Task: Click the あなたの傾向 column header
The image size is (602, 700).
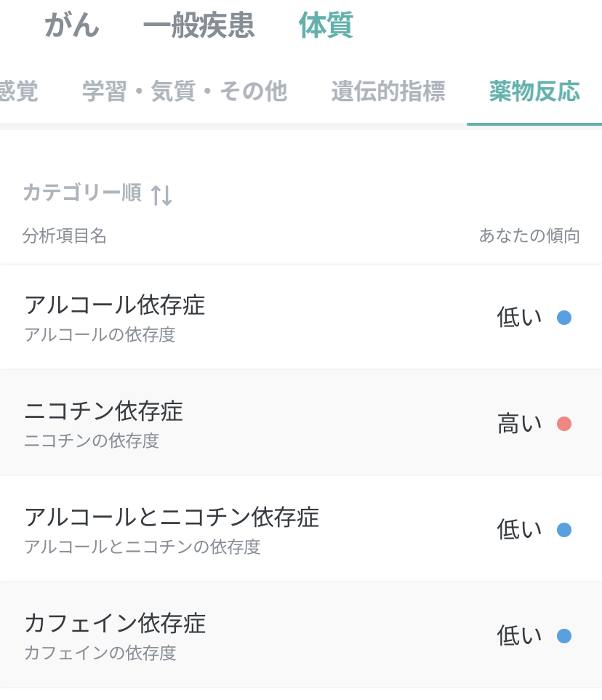Action: coord(529,236)
